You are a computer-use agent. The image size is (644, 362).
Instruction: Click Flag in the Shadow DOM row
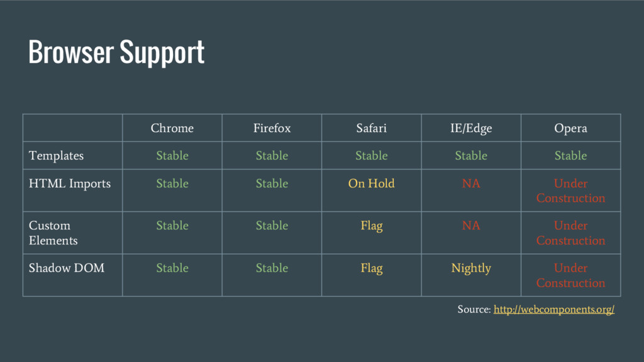(x=371, y=268)
